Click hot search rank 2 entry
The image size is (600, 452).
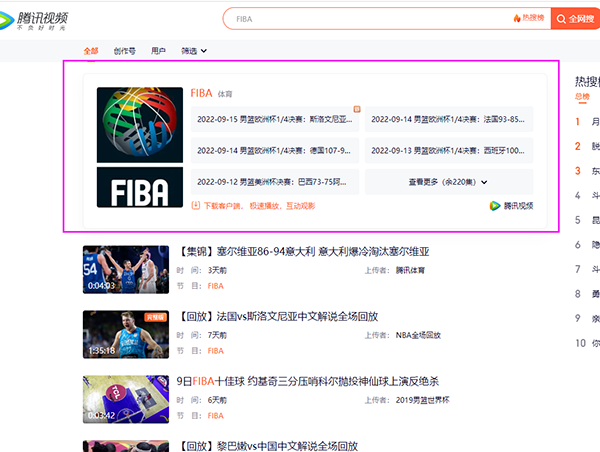[x=587, y=146]
